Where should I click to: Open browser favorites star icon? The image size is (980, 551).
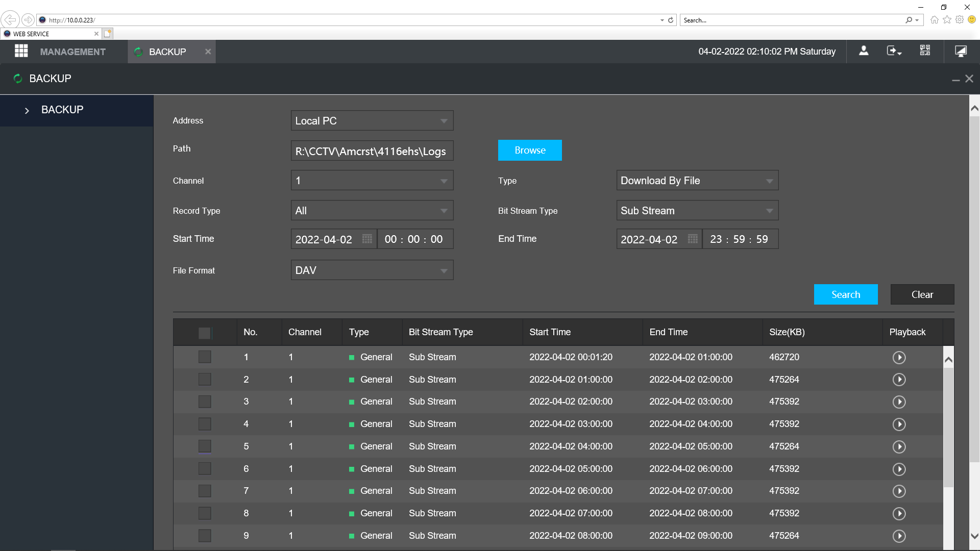(x=947, y=20)
